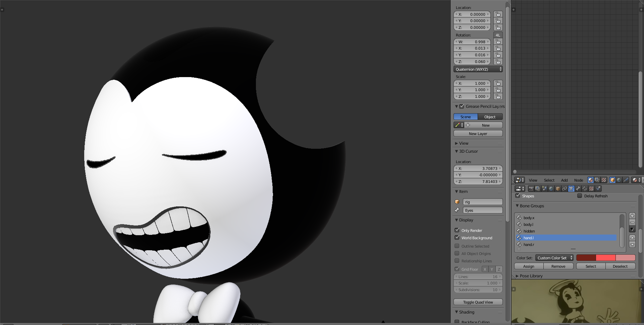Set shader nodes to World type
Viewport: 644px width, 325px height.
pos(619,180)
